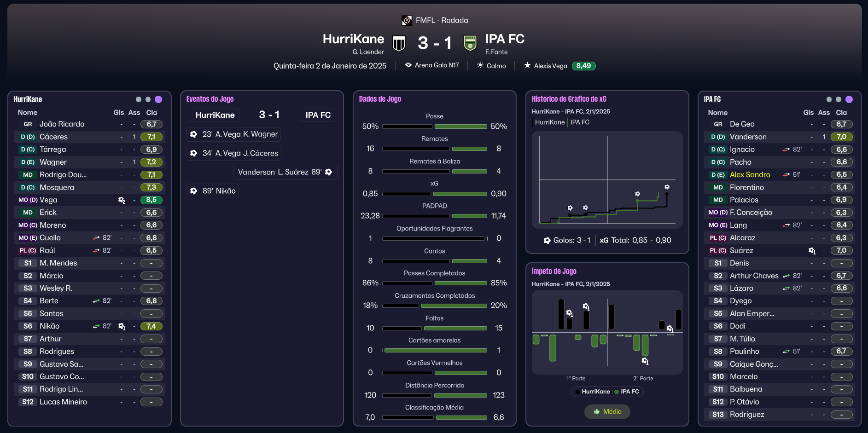Select the purple page dot in HurriKane panel
The image size is (868, 433).
[x=158, y=99]
